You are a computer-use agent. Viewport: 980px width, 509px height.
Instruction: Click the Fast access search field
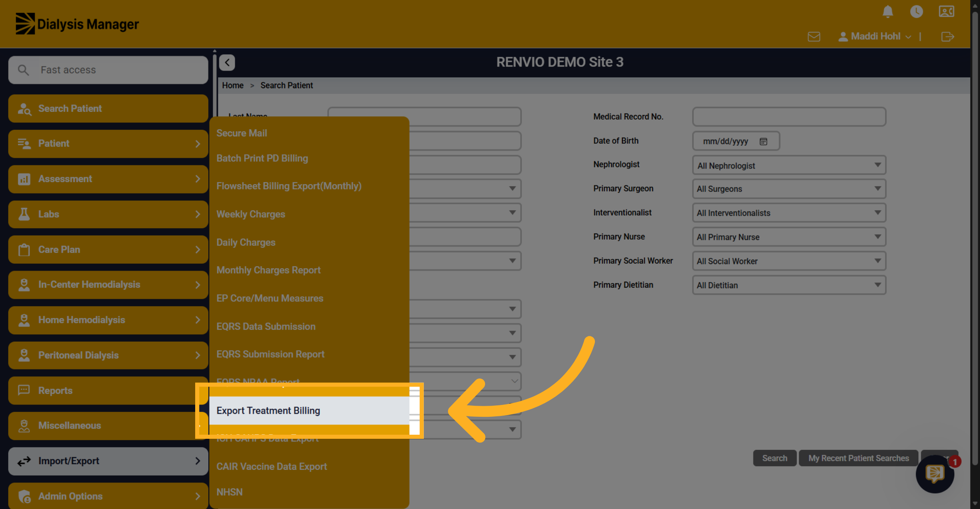(x=108, y=70)
